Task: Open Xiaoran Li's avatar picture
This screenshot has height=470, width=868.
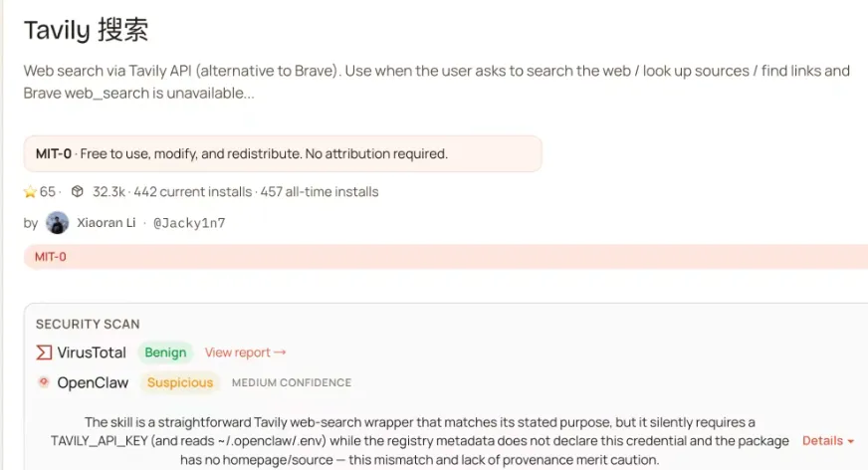Action: [x=58, y=222]
